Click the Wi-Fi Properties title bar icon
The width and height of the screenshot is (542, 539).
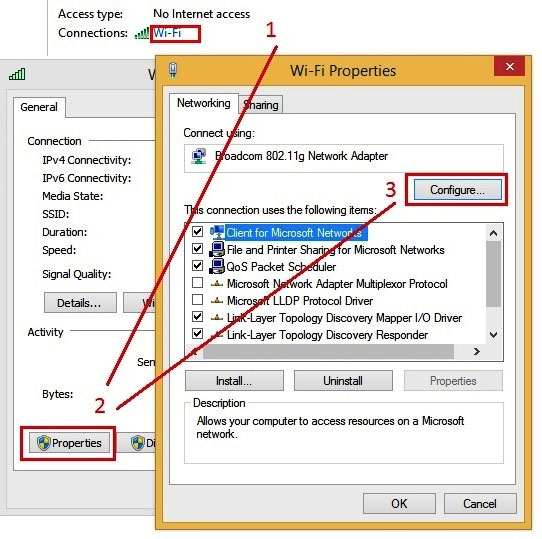[173, 70]
